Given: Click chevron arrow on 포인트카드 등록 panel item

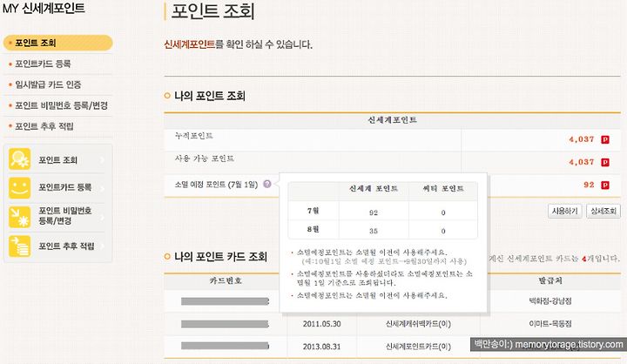Looking at the screenshot, I should (x=103, y=187).
